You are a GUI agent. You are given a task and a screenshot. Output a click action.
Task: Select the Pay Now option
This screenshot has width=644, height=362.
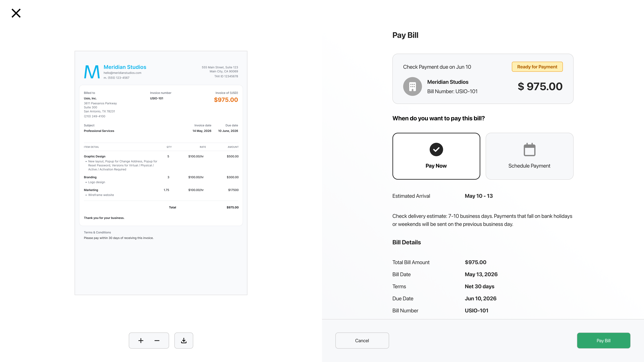click(x=436, y=156)
